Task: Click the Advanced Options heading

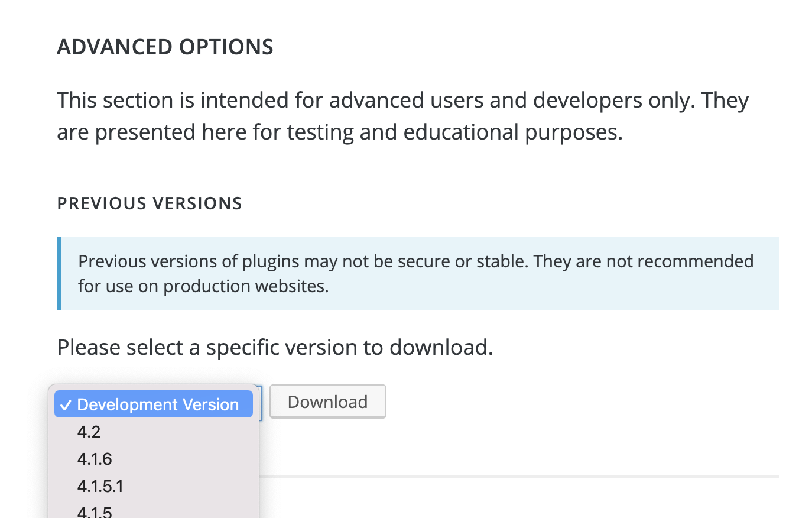Action: click(165, 47)
